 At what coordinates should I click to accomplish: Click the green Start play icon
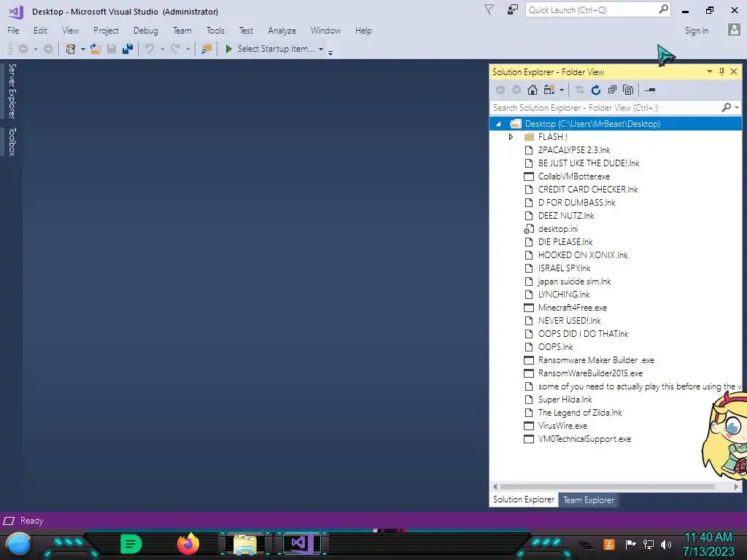(x=228, y=49)
